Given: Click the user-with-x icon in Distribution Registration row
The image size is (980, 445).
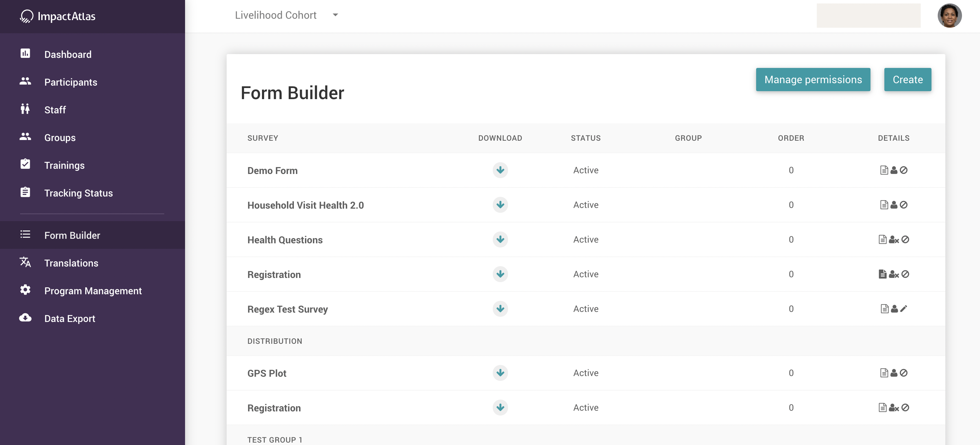Looking at the screenshot, I should point(894,407).
